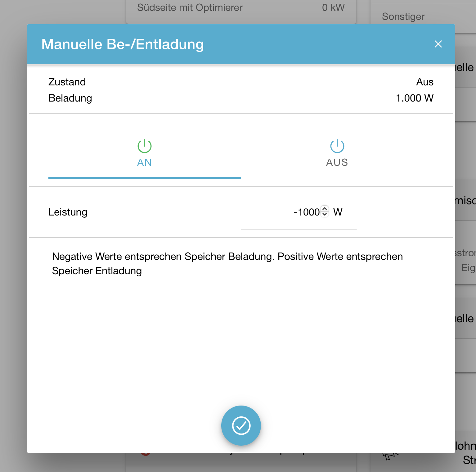The height and width of the screenshot is (472, 476).
Task: Click the Südseite mit Optimierer row
Action: pyautogui.click(x=190, y=8)
